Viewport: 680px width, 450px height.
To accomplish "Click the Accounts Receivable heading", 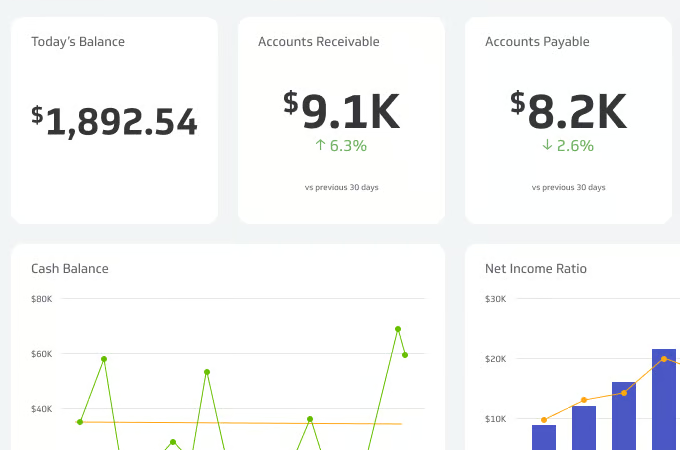I will click(x=318, y=42).
